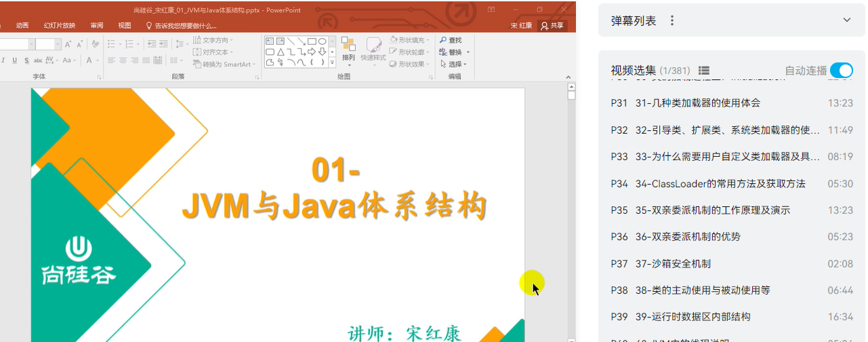Open line spacing options

click(182, 43)
